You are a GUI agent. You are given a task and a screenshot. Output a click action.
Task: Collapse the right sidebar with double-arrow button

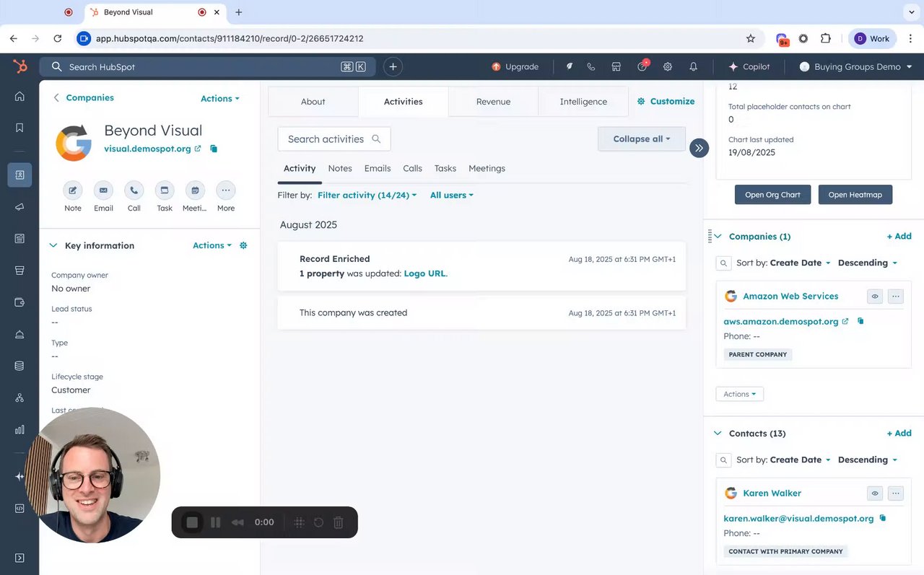(x=699, y=148)
